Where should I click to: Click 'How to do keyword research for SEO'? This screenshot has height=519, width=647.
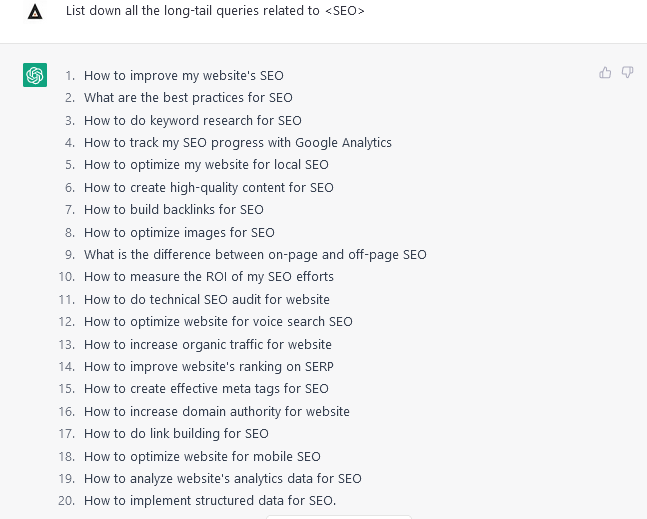click(193, 120)
